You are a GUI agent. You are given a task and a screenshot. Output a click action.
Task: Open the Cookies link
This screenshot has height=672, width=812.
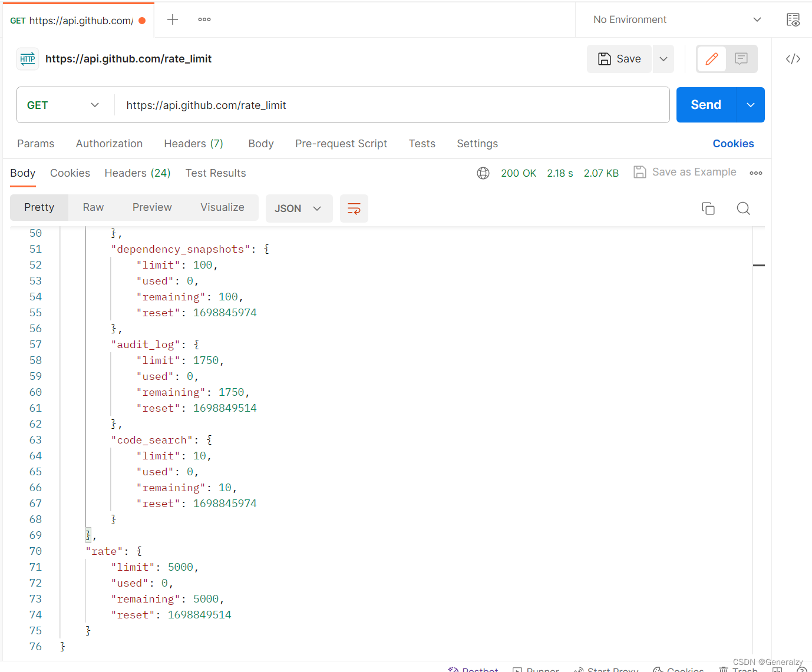733,144
